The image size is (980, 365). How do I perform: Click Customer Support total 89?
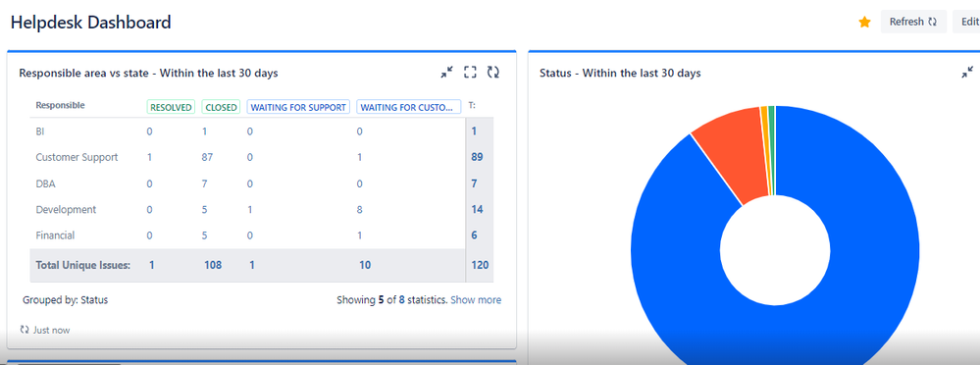click(x=477, y=158)
